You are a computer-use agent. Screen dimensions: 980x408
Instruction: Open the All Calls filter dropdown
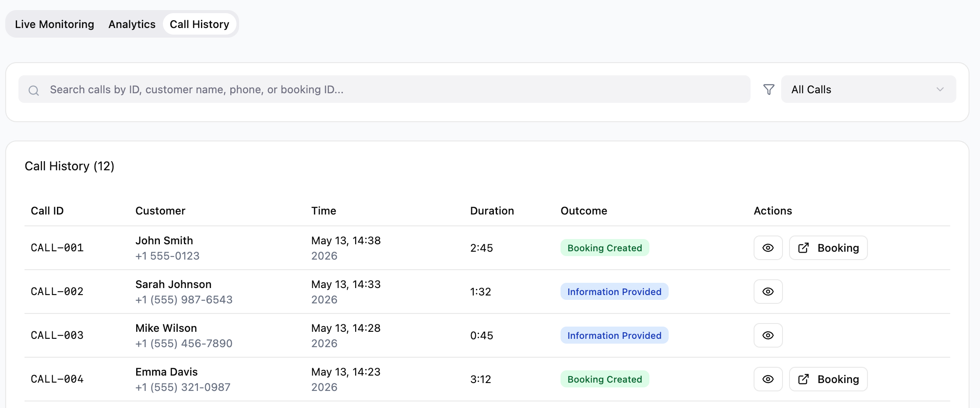[x=868, y=89]
